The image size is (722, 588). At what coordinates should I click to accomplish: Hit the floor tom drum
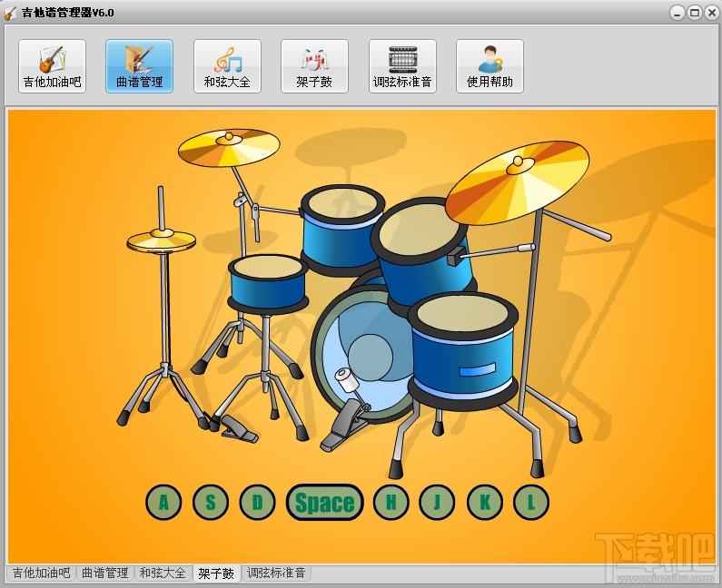coord(463,350)
